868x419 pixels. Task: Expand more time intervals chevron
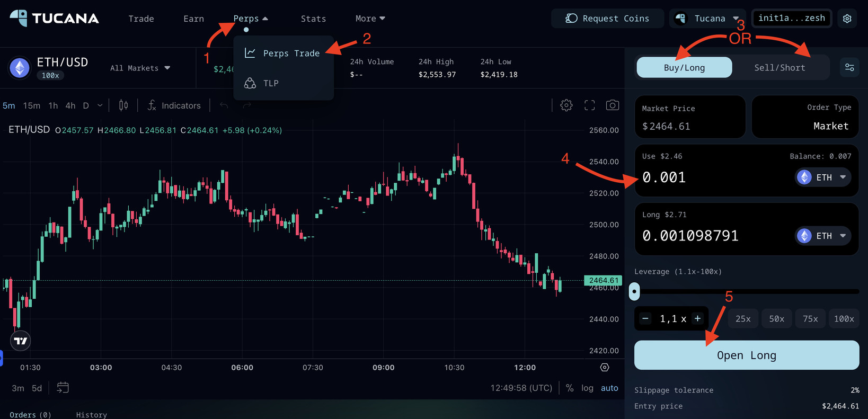(x=100, y=105)
